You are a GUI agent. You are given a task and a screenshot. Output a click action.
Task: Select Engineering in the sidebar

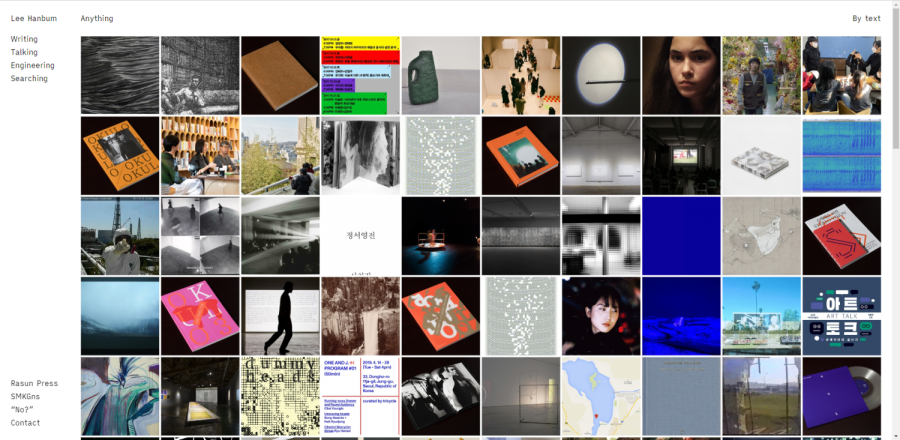coord(32,65)
